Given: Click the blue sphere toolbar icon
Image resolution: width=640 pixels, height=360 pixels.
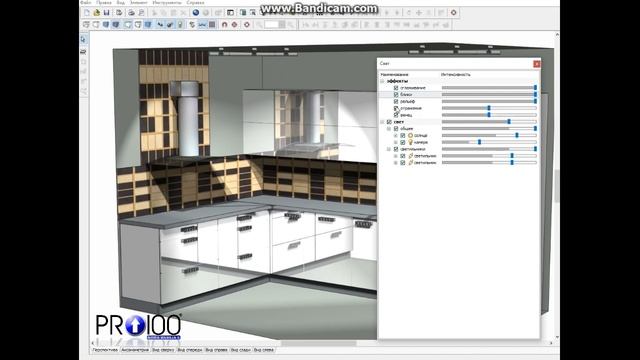Looking at the screenshot, I should 196,13.
